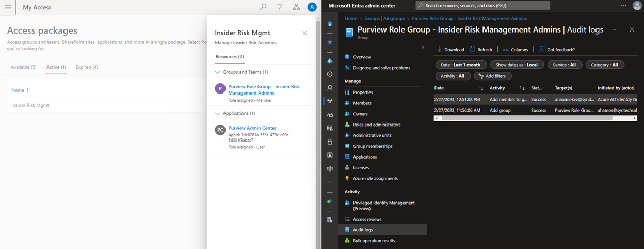
Task: Open the My Access hamburger menu
Action: [8, 7]
